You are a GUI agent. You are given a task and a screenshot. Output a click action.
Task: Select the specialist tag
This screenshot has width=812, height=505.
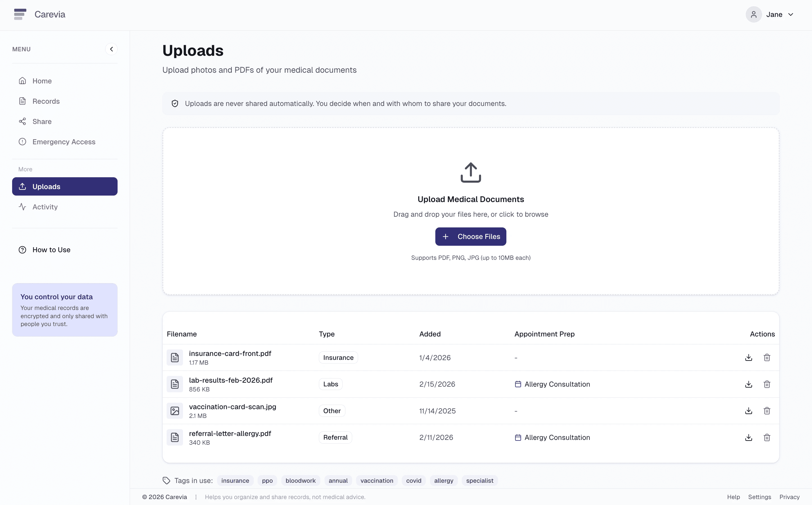click(x=480, y=480)
